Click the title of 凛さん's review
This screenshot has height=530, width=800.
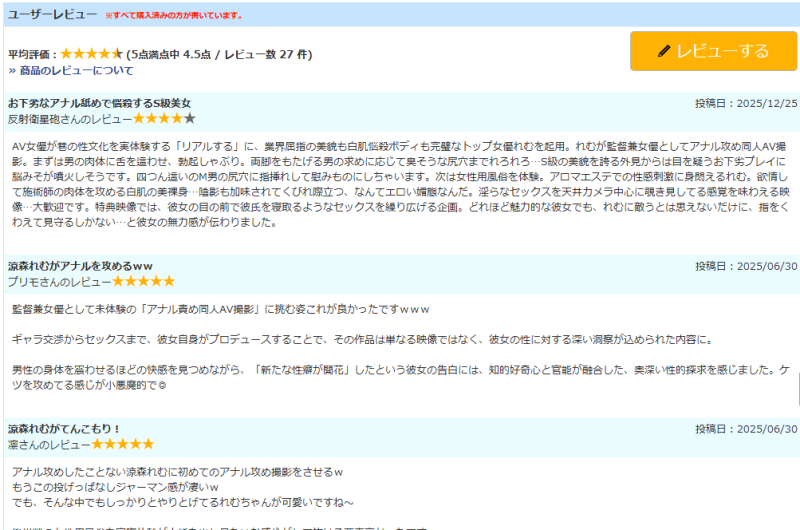pyautogui.click(x=64, y=428)
